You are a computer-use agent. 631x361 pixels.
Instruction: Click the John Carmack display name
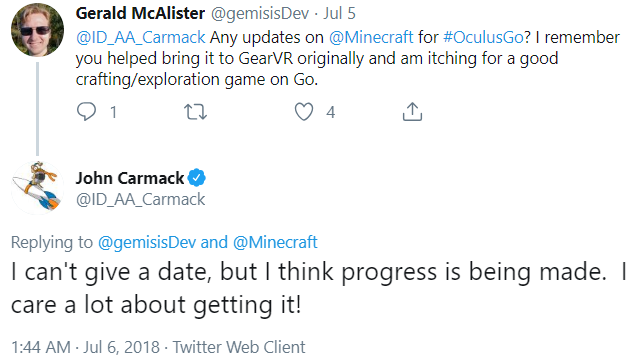coord(130,178)
